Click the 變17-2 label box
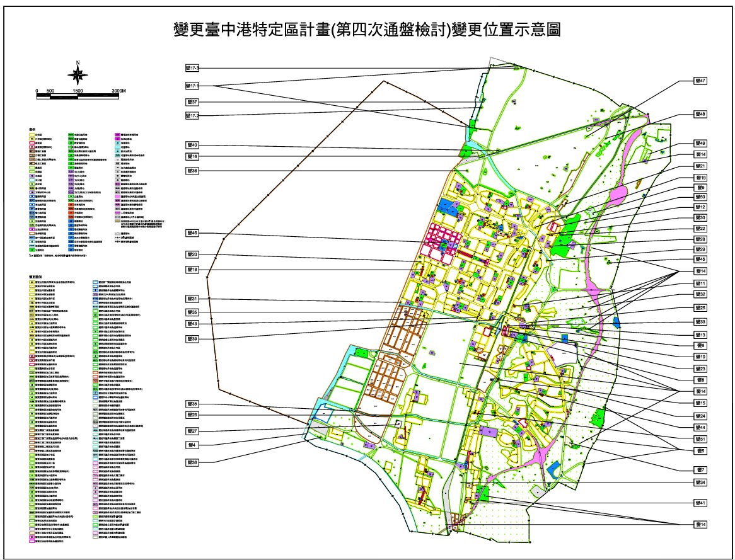The width and height of the screenshot is (735, 560). pyautogui.click(x=192, y=116)
